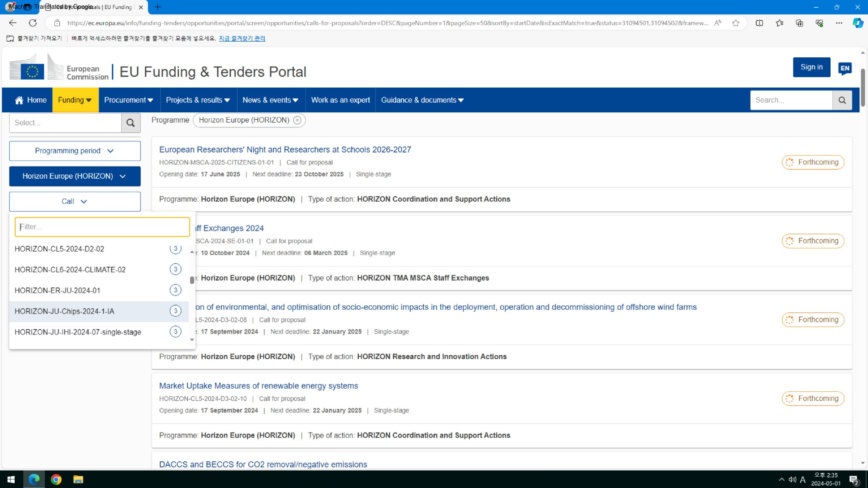Viewport: 868px width, 488px height.
Task: Expand the Programming period dropdown
Action: point(75,151)
